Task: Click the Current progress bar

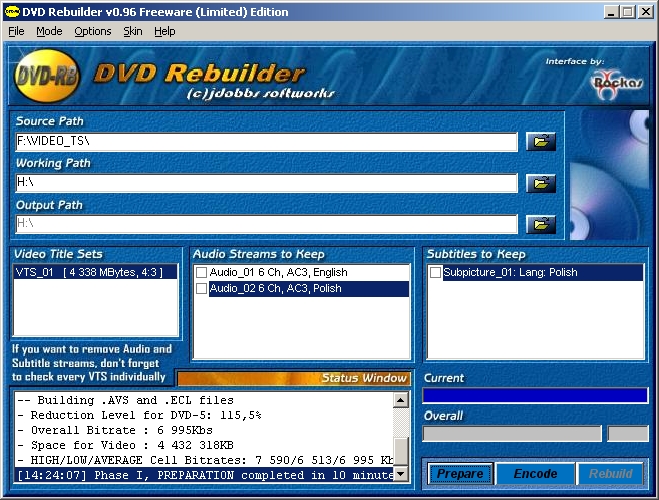Action: pos(535,396)
